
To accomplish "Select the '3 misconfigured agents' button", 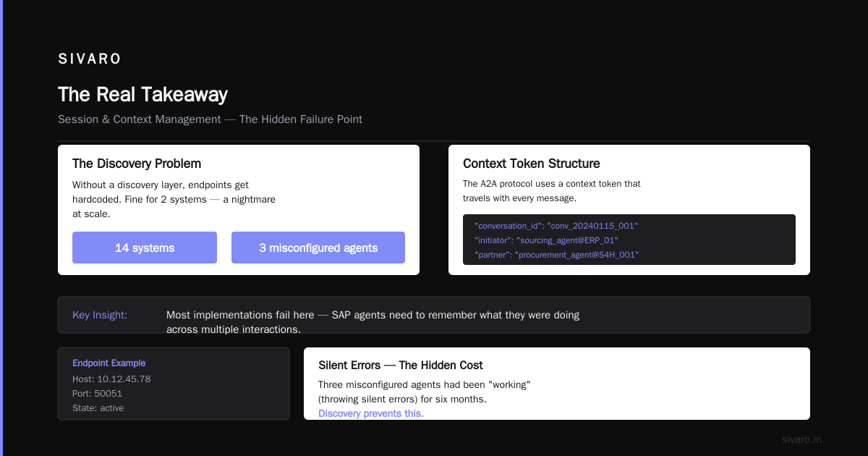I will click(x=318, y=248).
